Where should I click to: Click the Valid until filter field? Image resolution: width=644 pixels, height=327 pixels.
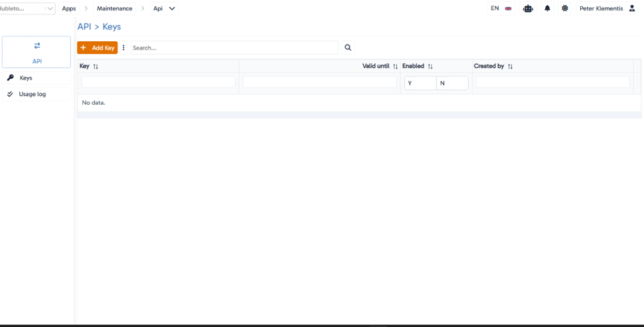[319, 82]
